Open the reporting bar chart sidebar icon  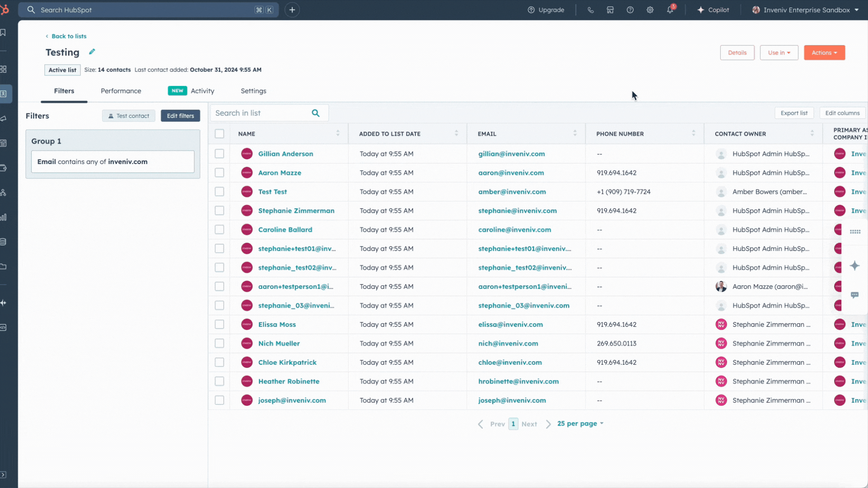click(x=3, y=217)
